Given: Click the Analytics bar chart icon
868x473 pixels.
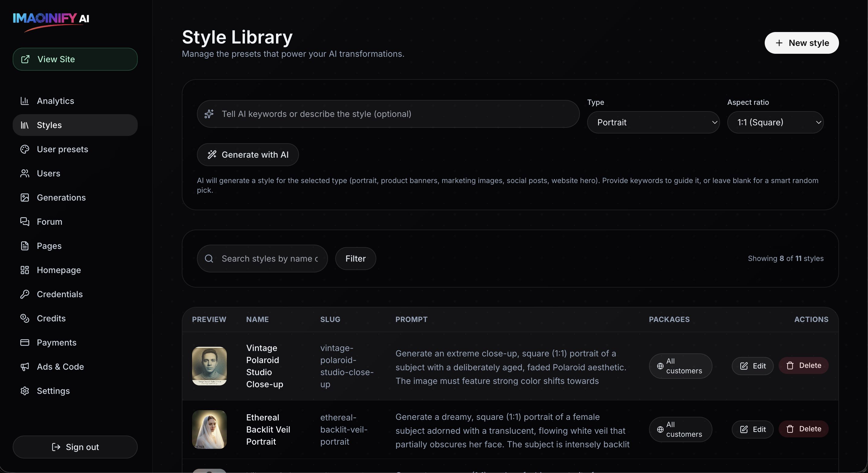Looking at the screenshot, I should pos(24,101).
